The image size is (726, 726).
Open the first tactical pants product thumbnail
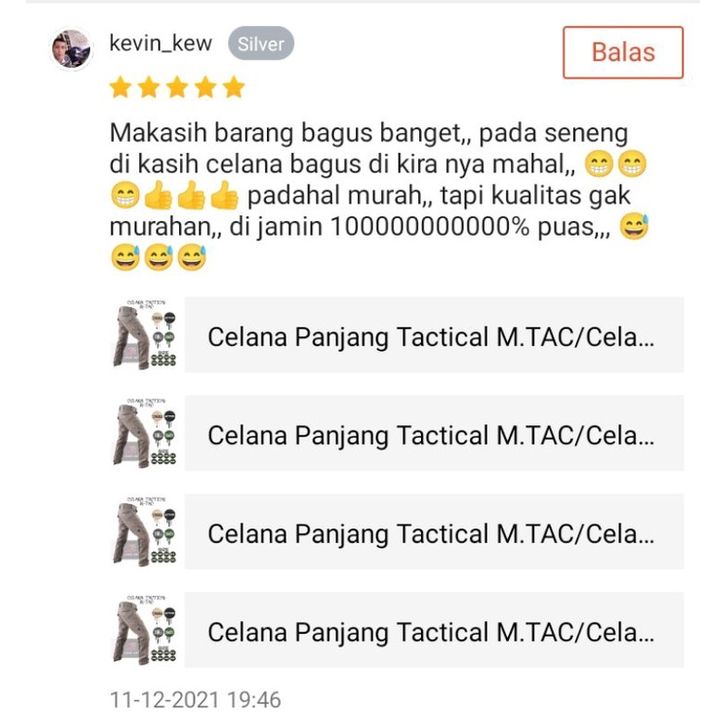[145, 335]
